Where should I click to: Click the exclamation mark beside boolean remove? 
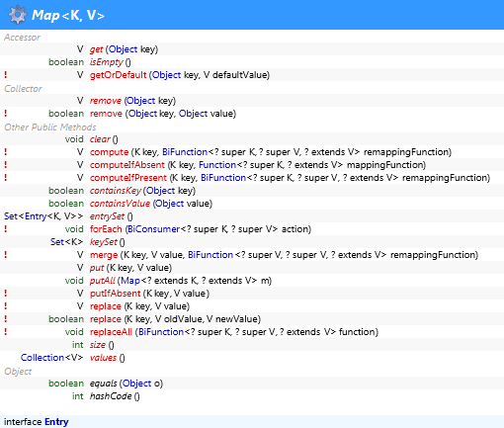6,114
